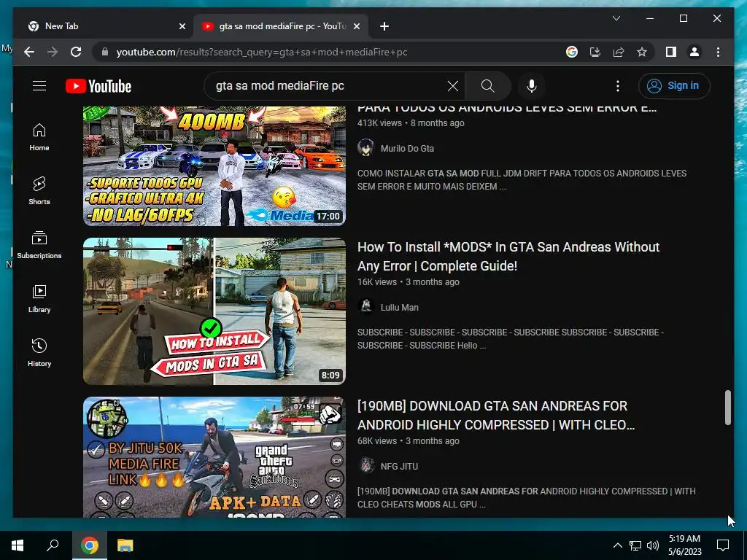Open Chrome profile icon
This screenshot has width=747, height=560.
point(694,52)
